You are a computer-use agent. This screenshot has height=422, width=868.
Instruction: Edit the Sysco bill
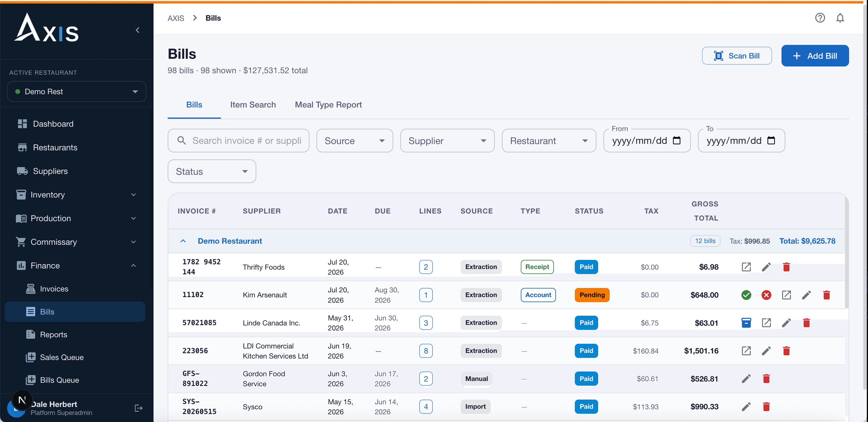(746, 407)
